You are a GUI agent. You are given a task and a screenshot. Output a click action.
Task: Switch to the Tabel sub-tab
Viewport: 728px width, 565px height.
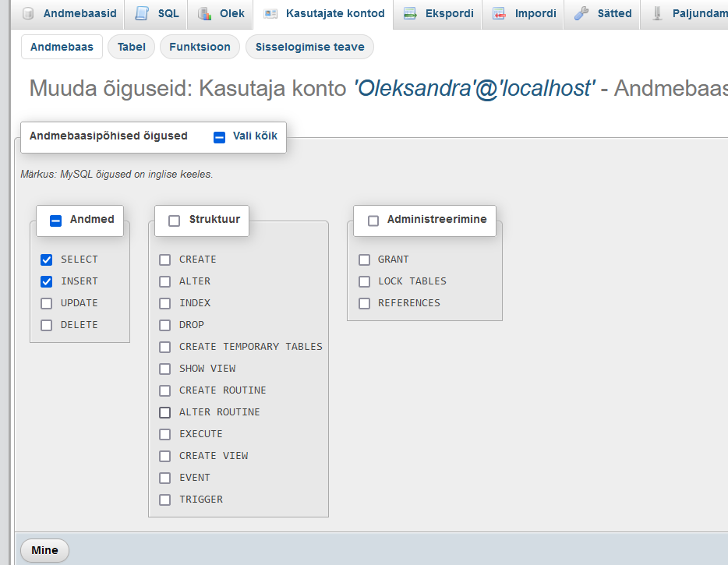(x=131, y=47)
